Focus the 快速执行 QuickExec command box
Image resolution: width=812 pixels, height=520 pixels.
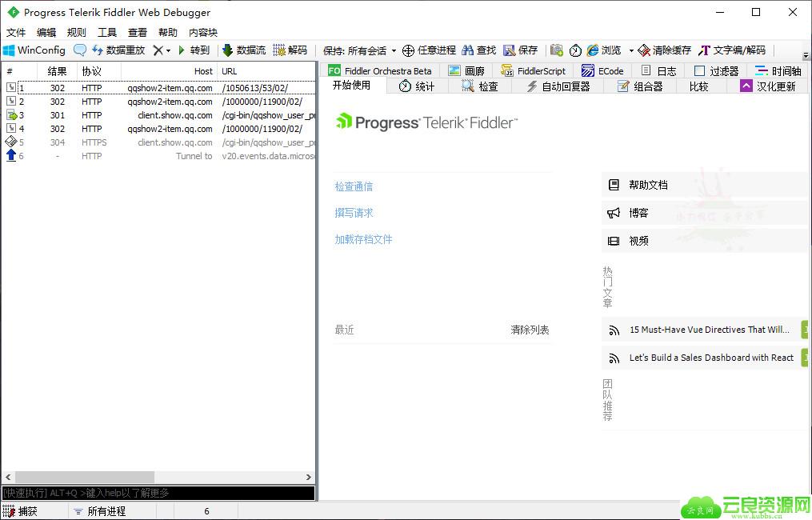158,493
